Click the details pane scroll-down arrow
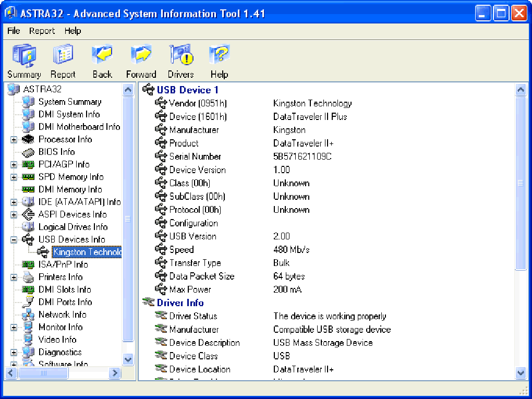 click(521, 373)
